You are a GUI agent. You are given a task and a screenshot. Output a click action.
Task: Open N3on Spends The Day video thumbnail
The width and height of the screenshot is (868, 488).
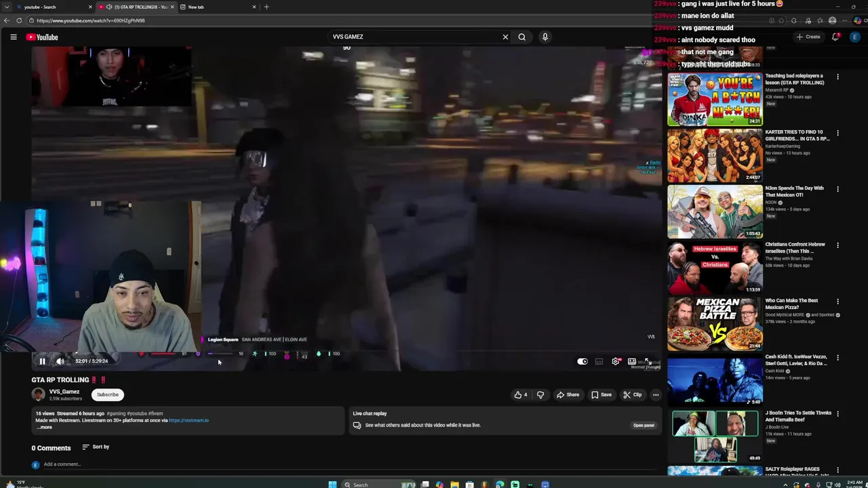715,211
